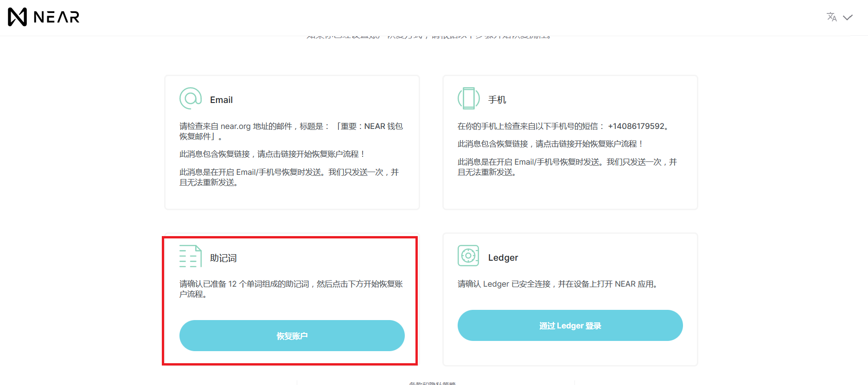Click the NEAR logo in the header

point(44,17)
